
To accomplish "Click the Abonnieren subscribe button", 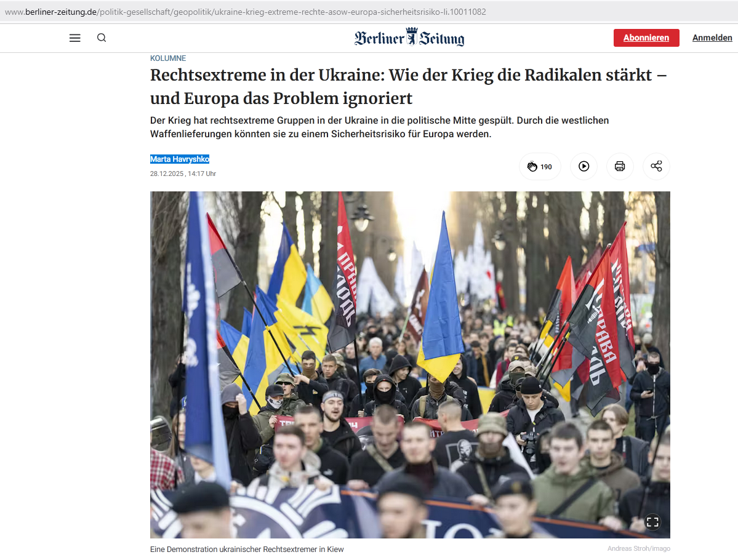I will (646, 38).
